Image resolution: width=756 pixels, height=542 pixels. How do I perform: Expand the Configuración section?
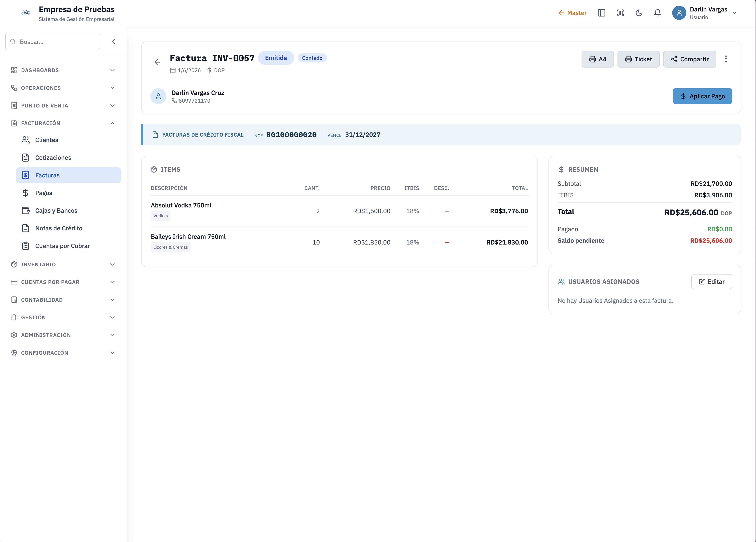coord(63,353)
